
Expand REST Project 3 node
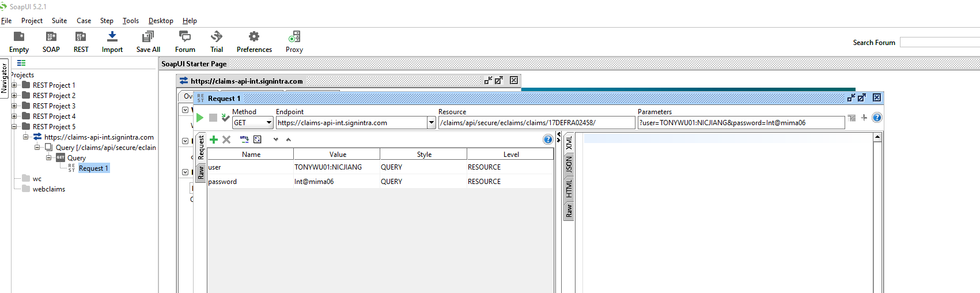(x=14, y=106)
